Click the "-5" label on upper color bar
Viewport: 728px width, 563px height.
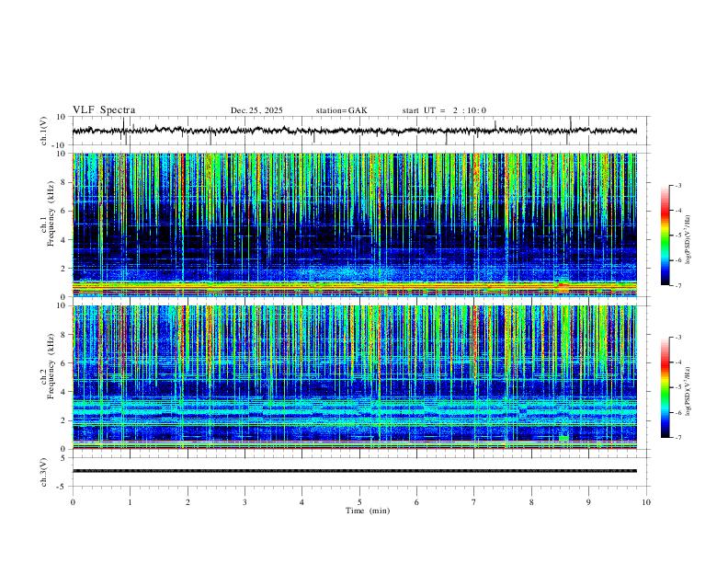click(677, 236)
